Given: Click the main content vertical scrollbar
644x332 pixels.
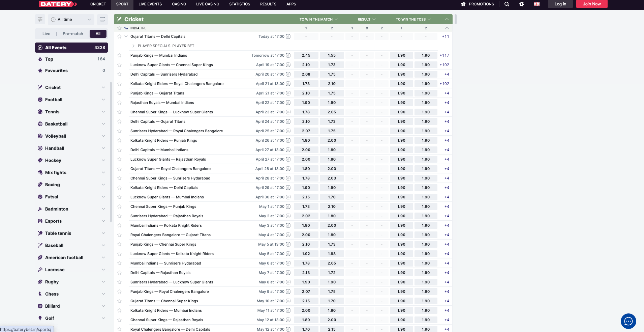Looking at the screenshot, I should point(455,19).
